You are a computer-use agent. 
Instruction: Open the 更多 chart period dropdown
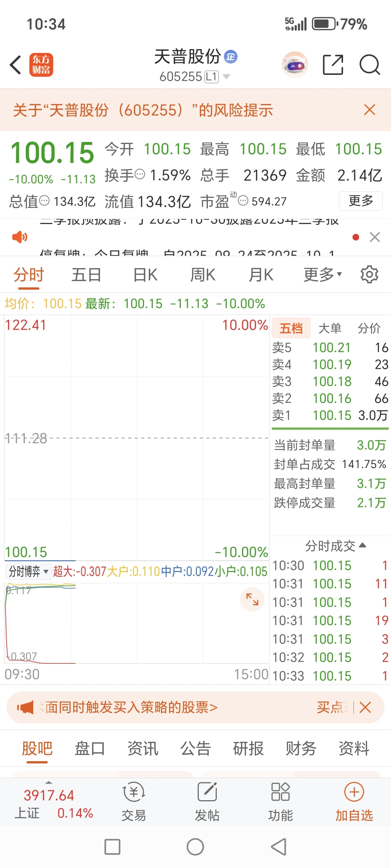click(x=323, y=275)
